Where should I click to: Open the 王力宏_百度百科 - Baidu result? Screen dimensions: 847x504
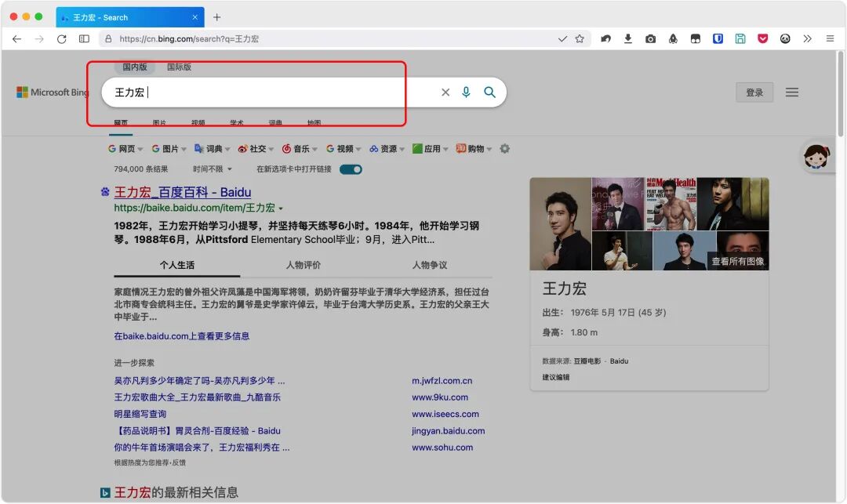pos(183,192)
